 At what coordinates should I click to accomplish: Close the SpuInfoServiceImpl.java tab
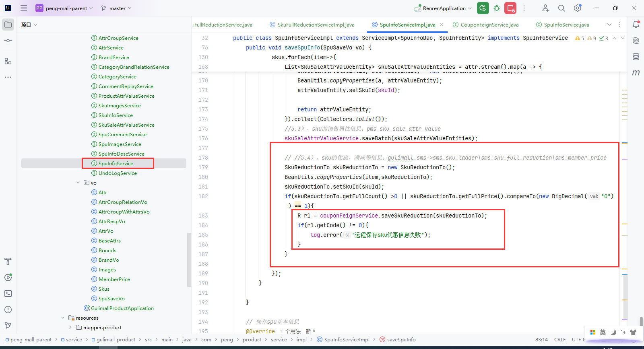pyautogui.click(x=442, y=25)
